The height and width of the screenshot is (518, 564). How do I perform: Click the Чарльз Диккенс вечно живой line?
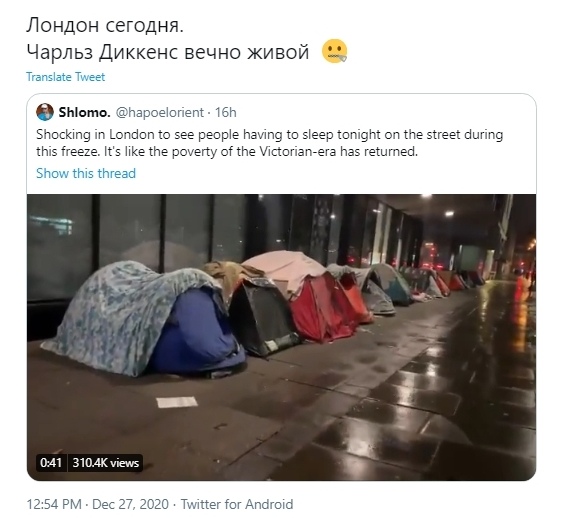pyautogui.click(x=168, y=52)
